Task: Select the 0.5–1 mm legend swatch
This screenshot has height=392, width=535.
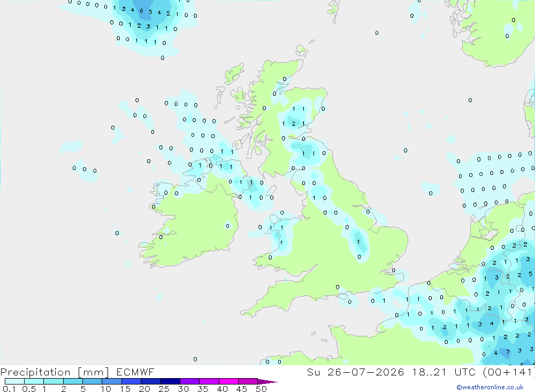Action: pyautogui.click(x=34, y=381)
